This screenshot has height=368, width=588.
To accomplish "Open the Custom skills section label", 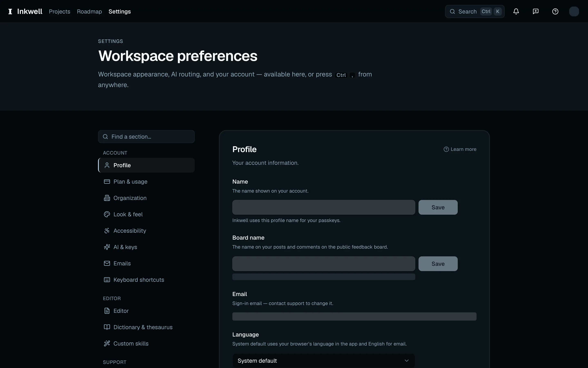I will 131,343.
